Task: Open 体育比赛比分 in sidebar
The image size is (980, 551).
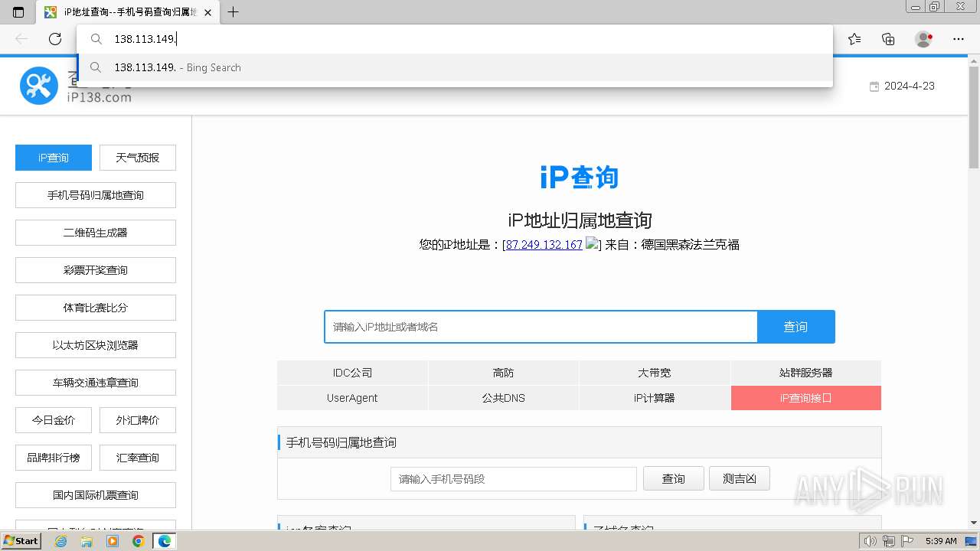Action: 96,308
